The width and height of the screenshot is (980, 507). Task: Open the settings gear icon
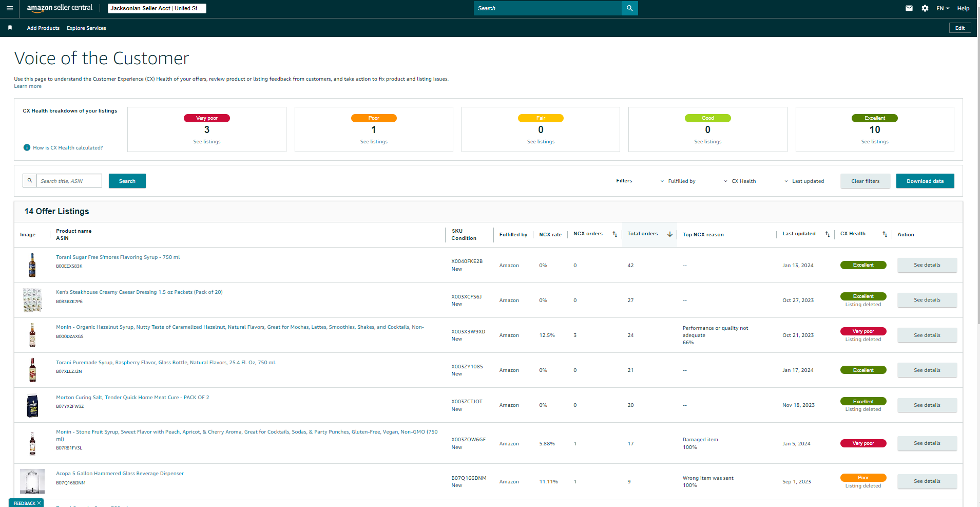click(925, 8)
